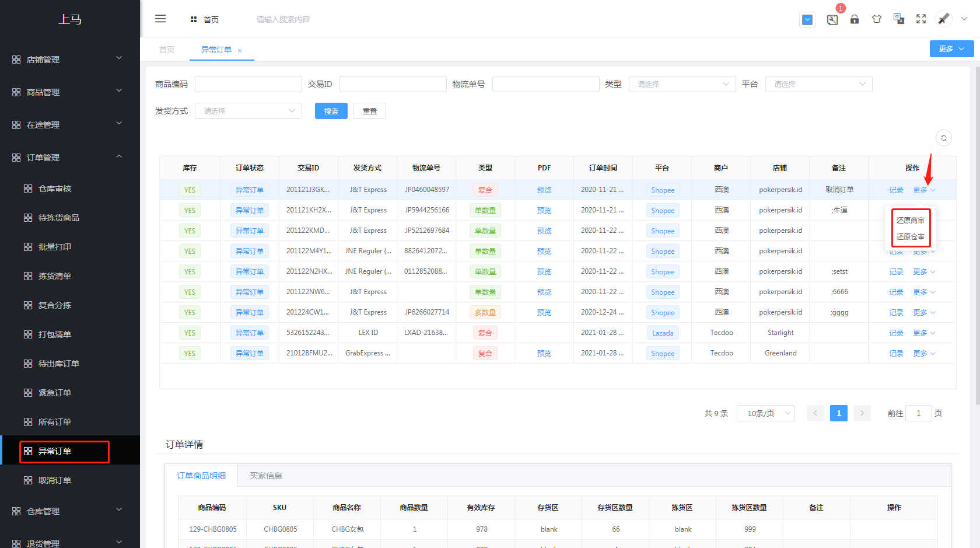Click the icon beside 取消订单
The image size is (980, 548).
[x=28, y=480]
